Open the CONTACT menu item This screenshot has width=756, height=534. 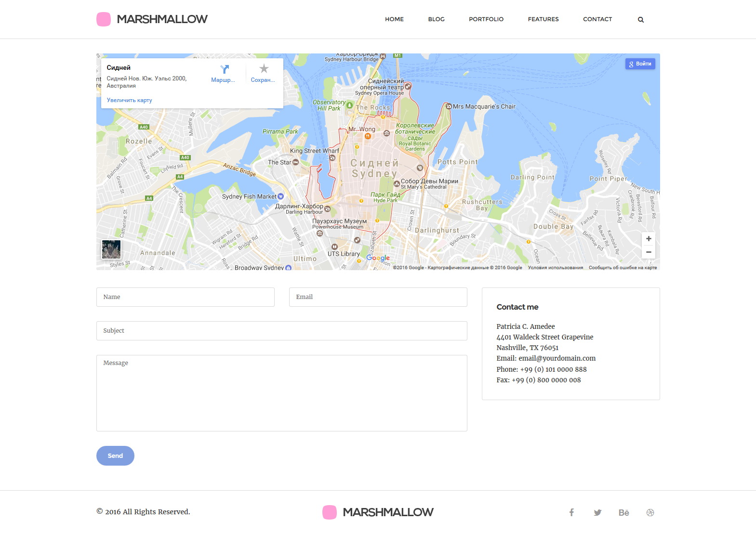tap(597, 19)
